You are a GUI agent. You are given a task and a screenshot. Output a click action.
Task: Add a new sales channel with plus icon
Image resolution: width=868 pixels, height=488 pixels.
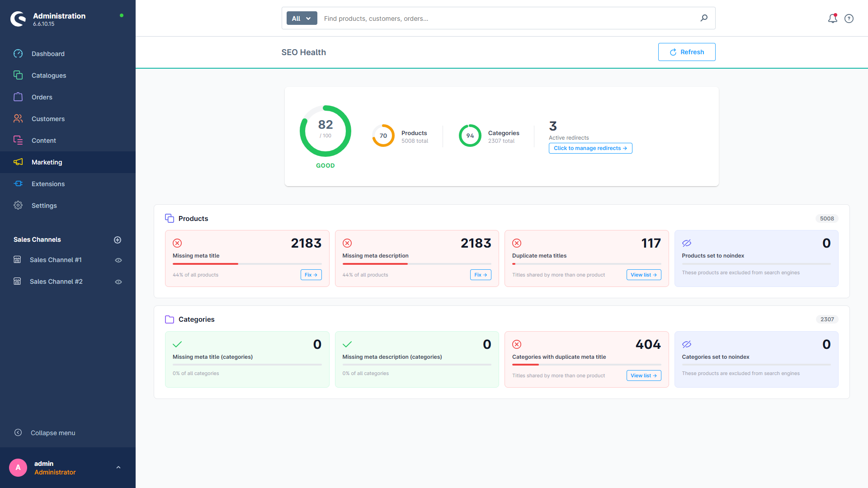(118, 239)
